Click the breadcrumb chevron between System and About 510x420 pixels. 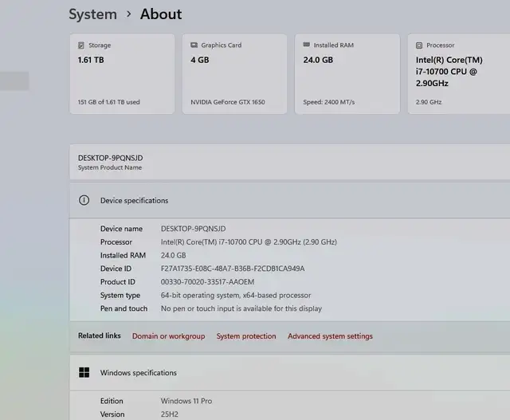(129, 14)
